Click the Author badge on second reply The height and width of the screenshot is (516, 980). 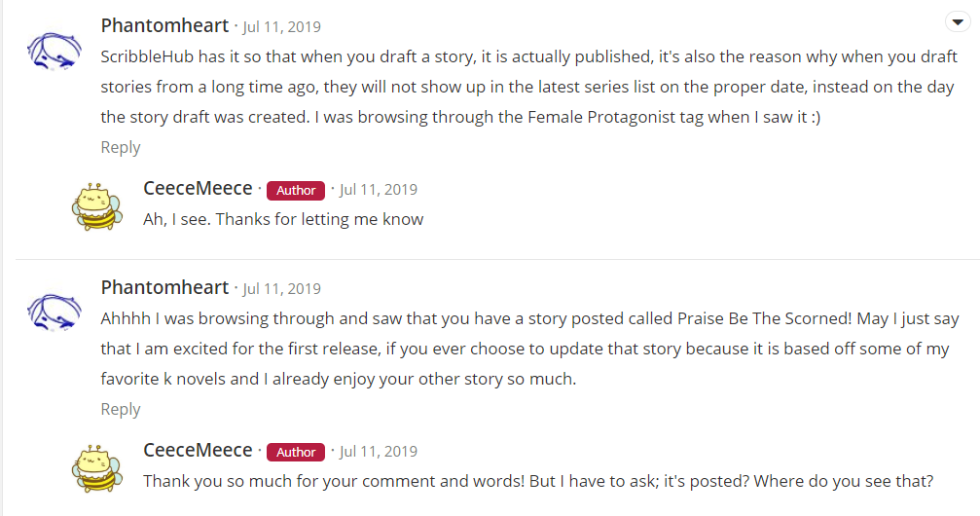point(295,452)
